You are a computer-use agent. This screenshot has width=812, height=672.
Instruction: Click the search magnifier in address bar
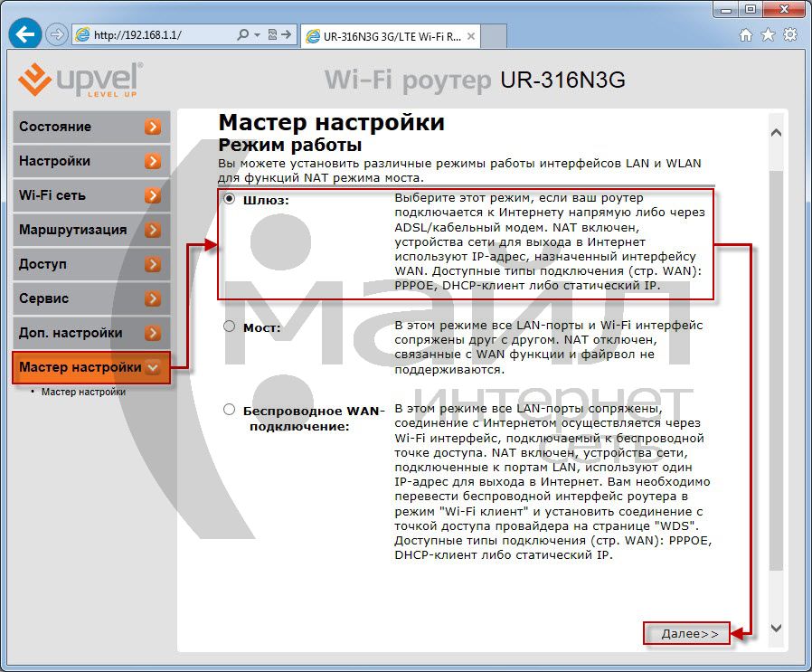pos(242,35)
